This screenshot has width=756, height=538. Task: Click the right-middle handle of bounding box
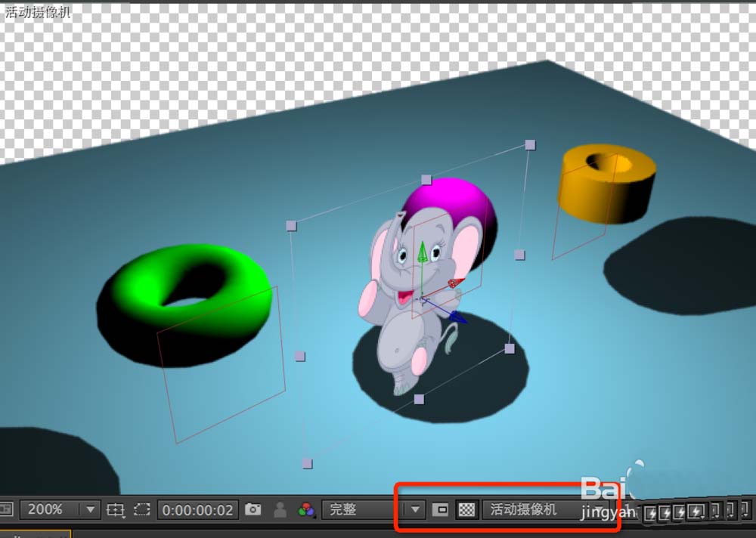point(519,255)
